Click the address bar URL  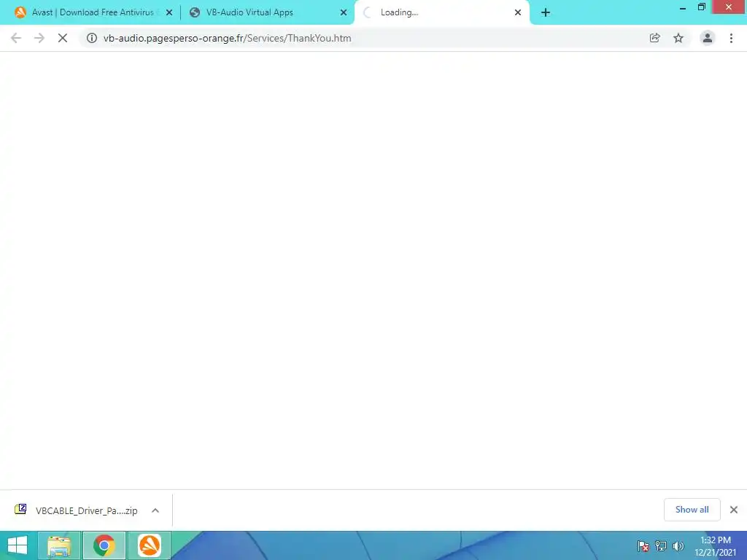(228, 38)
